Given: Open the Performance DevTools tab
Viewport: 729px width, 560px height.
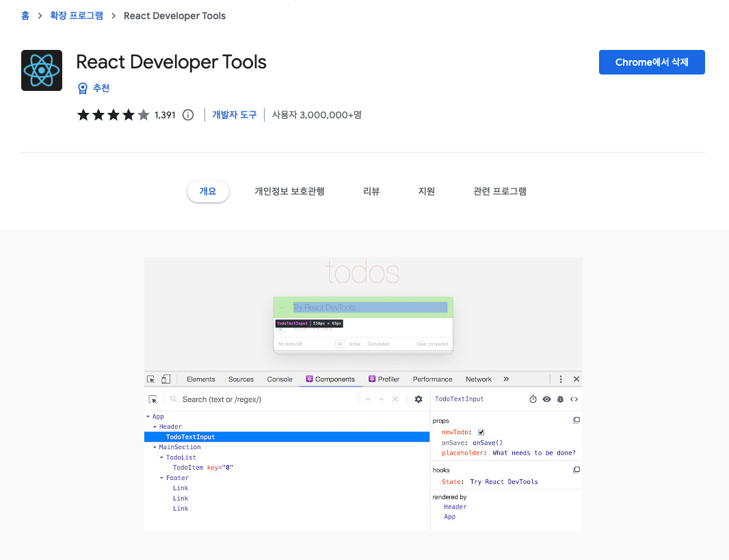Looking at the screenshot, I should point(432,379).
